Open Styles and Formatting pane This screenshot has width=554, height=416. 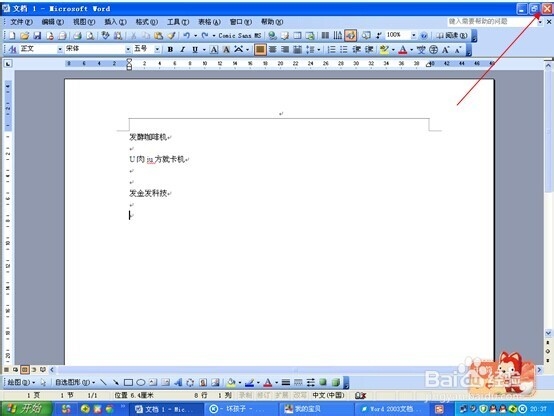[12, 49]
